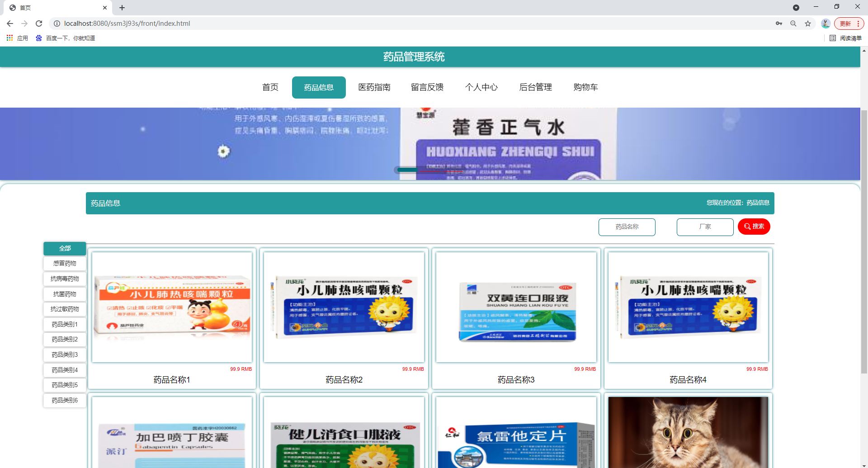The height and width of the screenshot is (468, 868).
Task: Click the address bar URL field
Action: pos(407,24)
